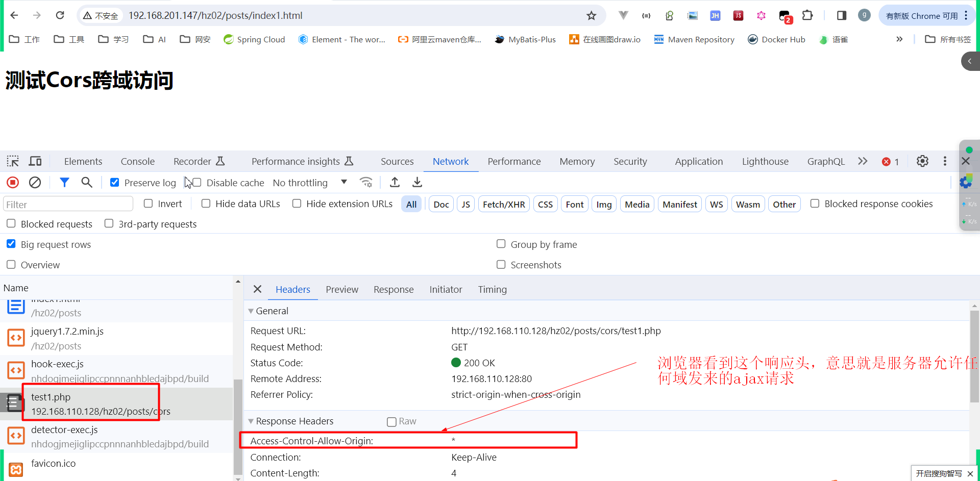The height and width of the screenshot is (481, 980).
Task: Open the Timing tab
Action: pos(493,289)
